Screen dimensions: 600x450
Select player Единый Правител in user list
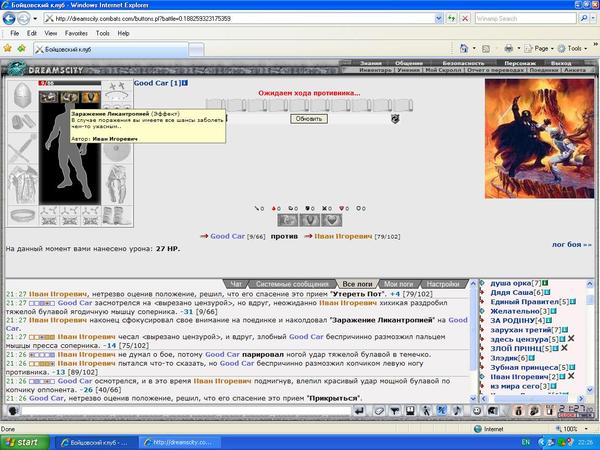click(x=525, y=302)
